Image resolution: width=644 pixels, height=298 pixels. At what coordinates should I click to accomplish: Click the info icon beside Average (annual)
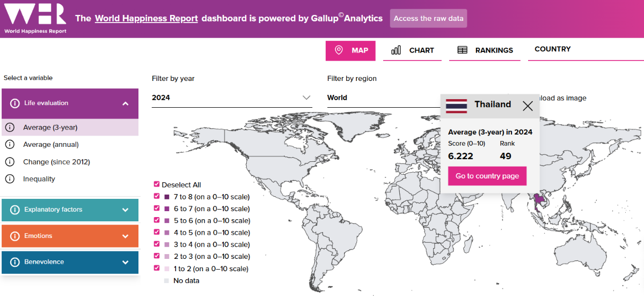[x=10, y=145]
